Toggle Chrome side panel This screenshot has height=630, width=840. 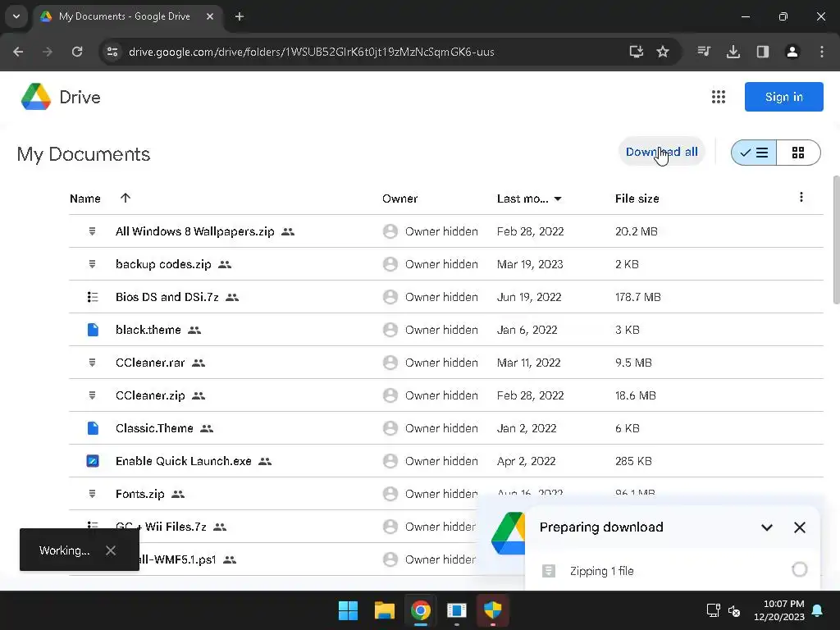click(x=762, y=52)
